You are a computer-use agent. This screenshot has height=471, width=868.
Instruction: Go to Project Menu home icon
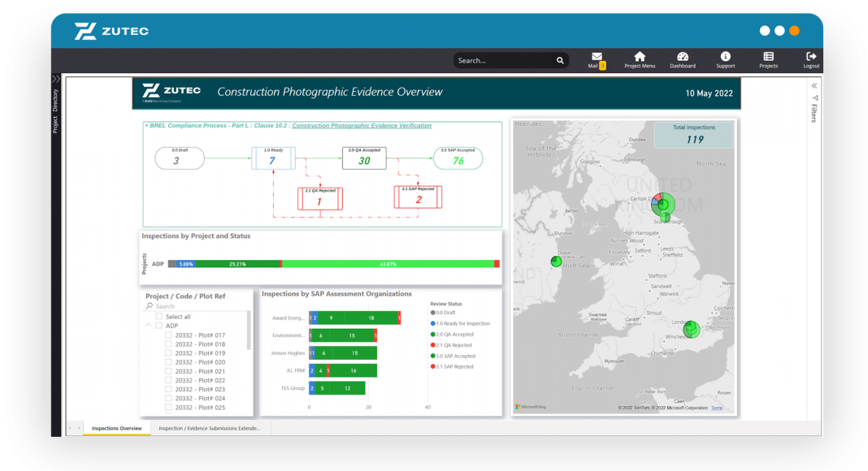click(640, 58)
